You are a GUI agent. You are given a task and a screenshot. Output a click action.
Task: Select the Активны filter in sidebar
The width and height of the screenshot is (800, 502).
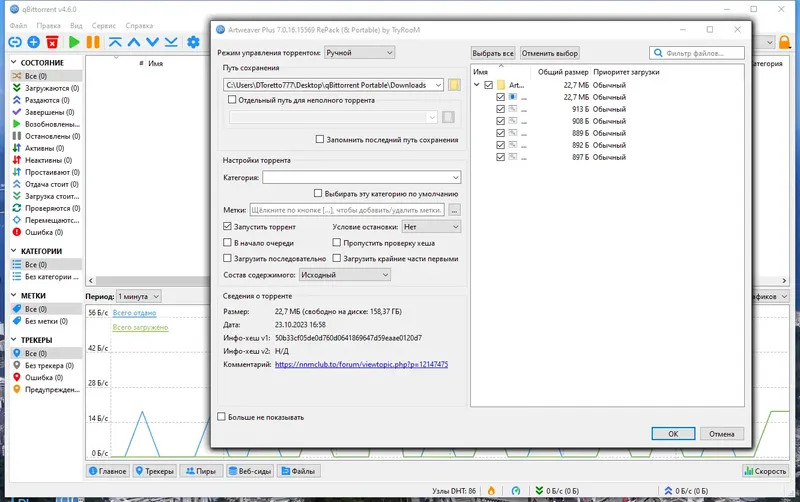[46, 148]
